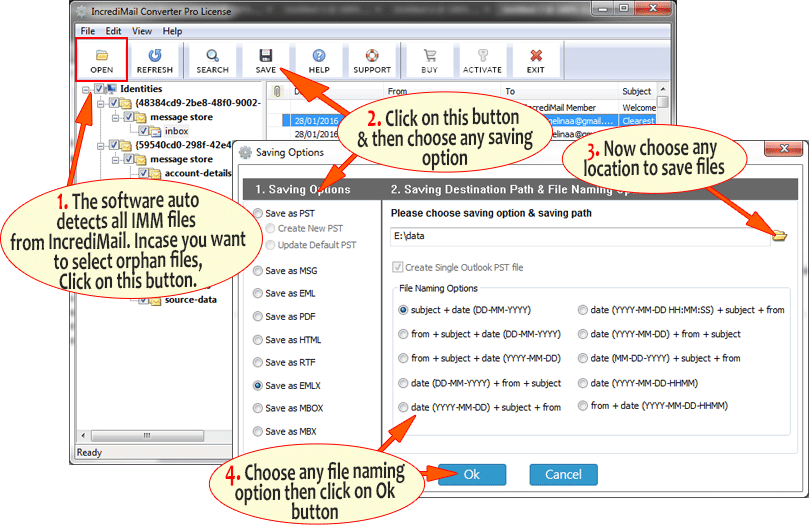Click the HELP question mark icon
Viewport: 809px width, 525px height.
(x=319, y=55)
